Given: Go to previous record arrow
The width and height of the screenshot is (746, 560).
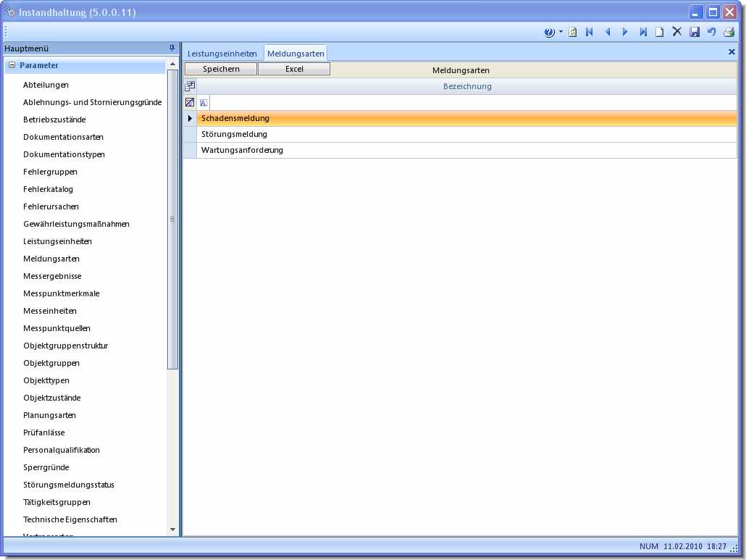Looking at the screenshot, I should pyautogui.click(x=607, y=32).
